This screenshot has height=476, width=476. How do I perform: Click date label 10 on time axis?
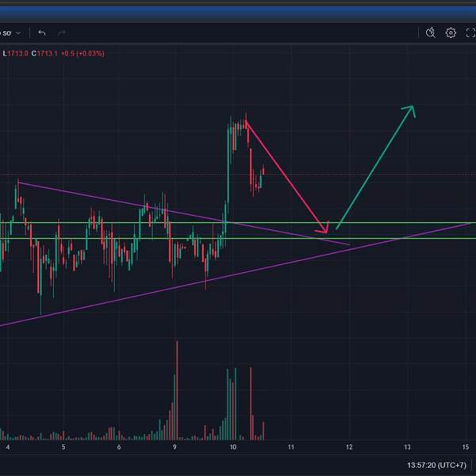pos(232,447)
